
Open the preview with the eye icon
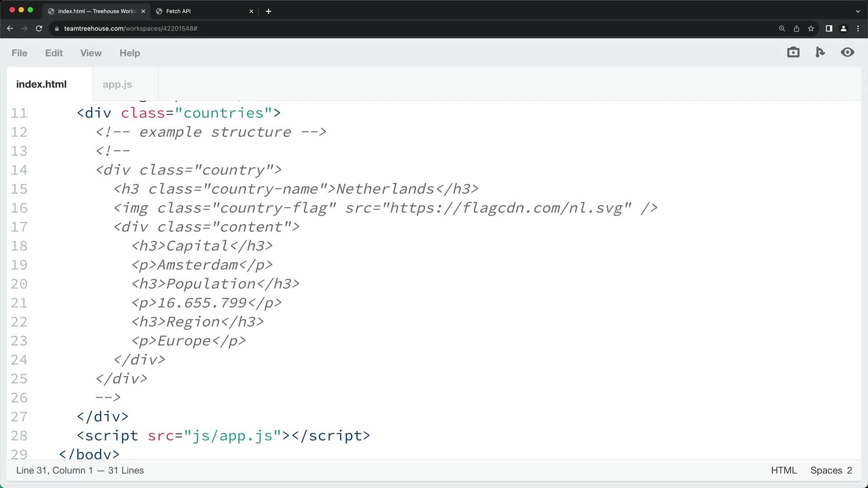click(848, 52)
